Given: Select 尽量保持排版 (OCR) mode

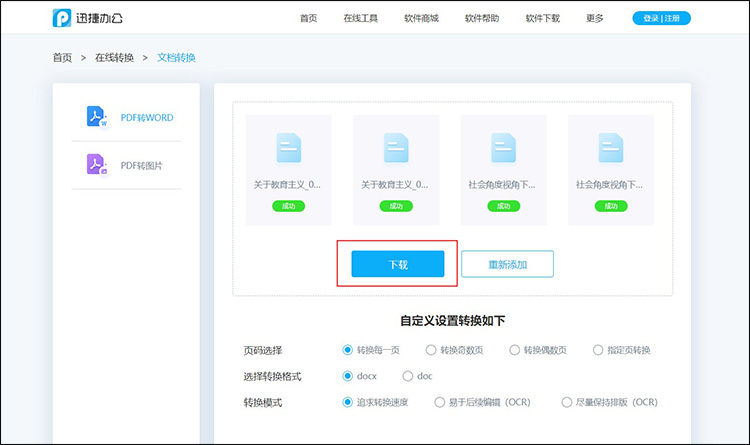Looking at the screenshot, I should coord(567,402).
